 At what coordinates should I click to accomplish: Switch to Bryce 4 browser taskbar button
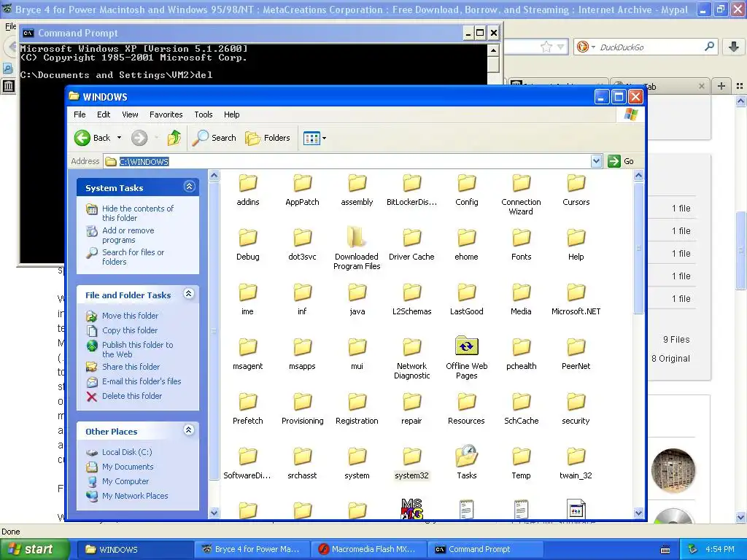tap(252, 549)
